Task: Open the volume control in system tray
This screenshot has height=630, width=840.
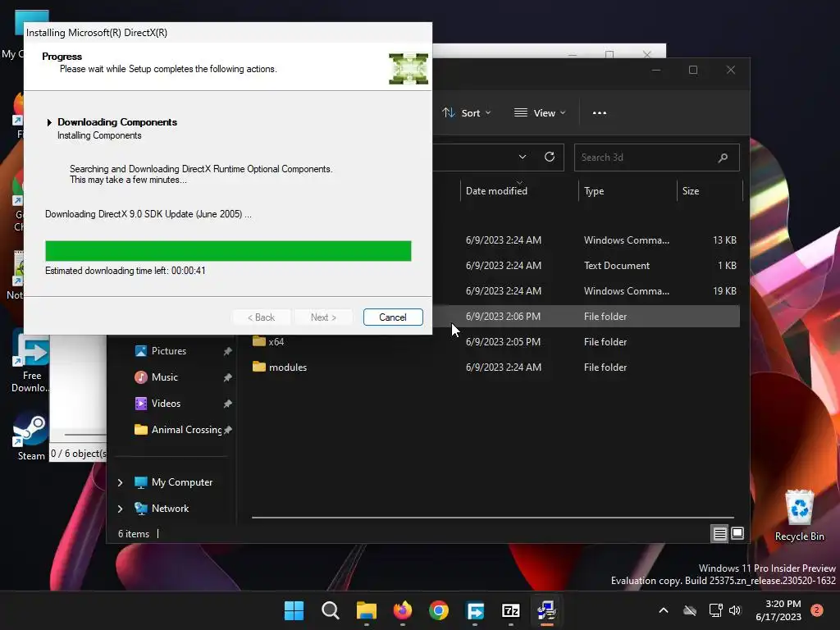Action: 735,610
